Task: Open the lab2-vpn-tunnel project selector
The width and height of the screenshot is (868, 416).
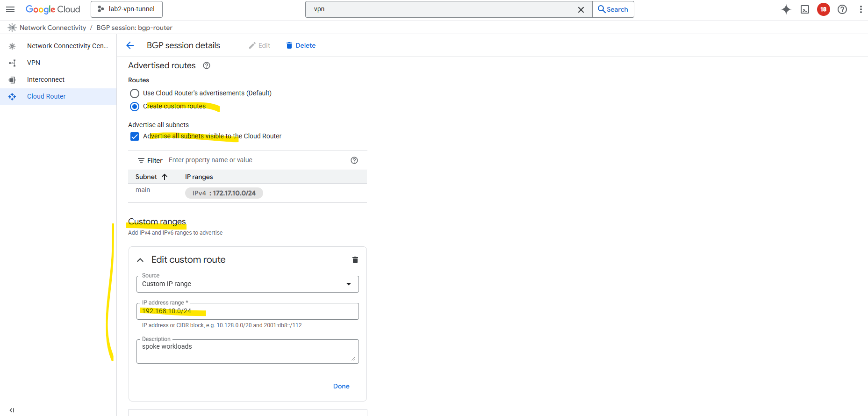Action: (127, 9)
